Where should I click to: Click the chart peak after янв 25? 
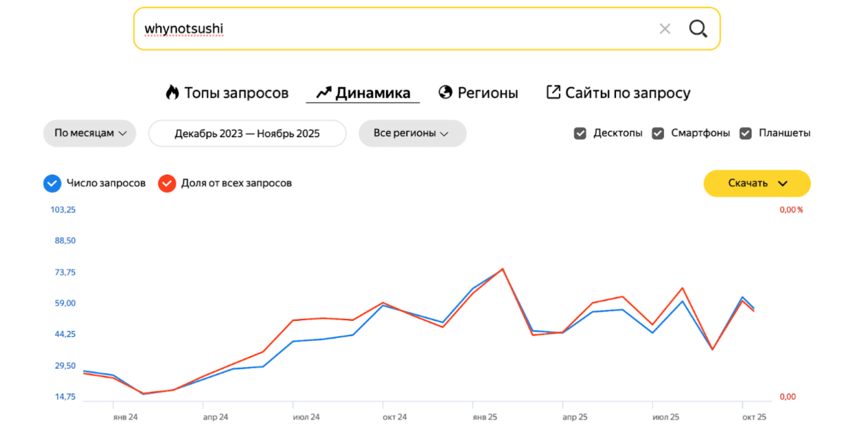[503, 269]
